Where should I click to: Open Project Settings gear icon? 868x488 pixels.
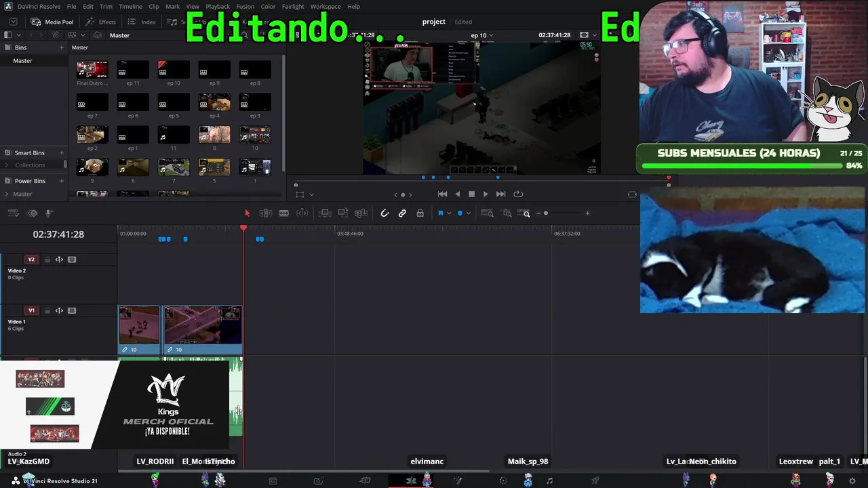coord(852,481)
